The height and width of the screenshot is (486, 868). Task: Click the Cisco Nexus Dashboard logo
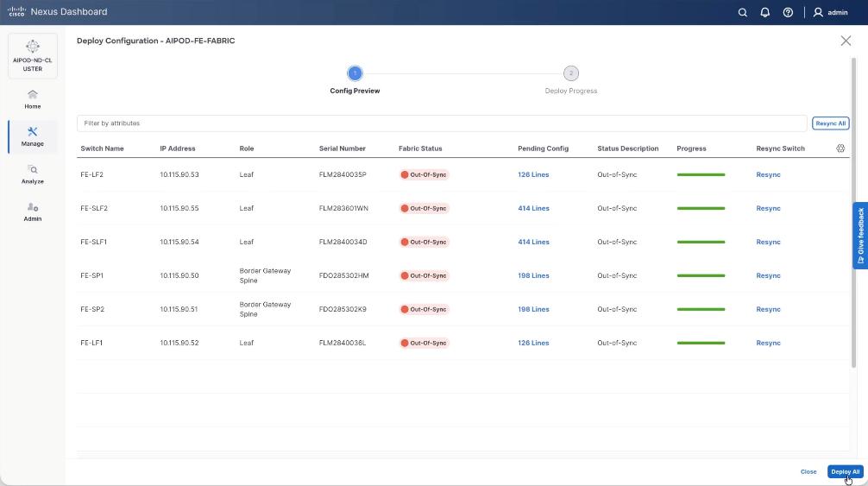(x=58, y=11)
